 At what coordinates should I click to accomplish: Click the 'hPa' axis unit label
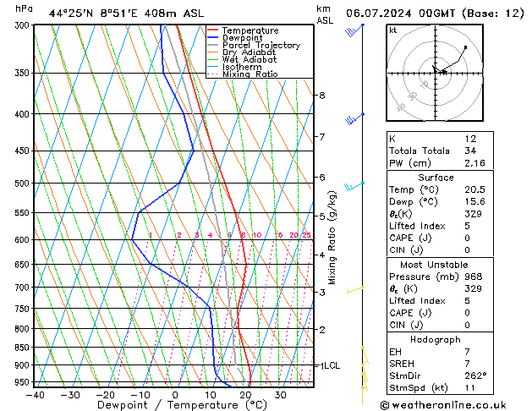(24, 8)
